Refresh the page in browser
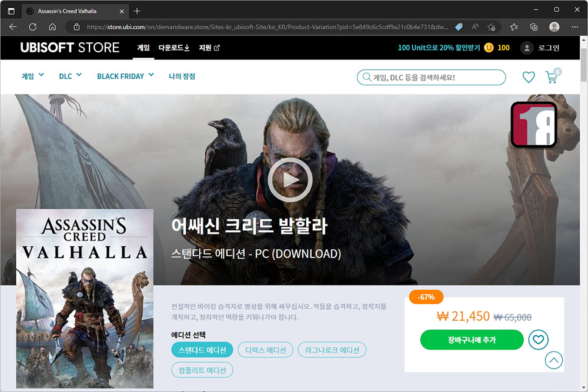This screenshot has height=392, width=588. pos(32,27)
